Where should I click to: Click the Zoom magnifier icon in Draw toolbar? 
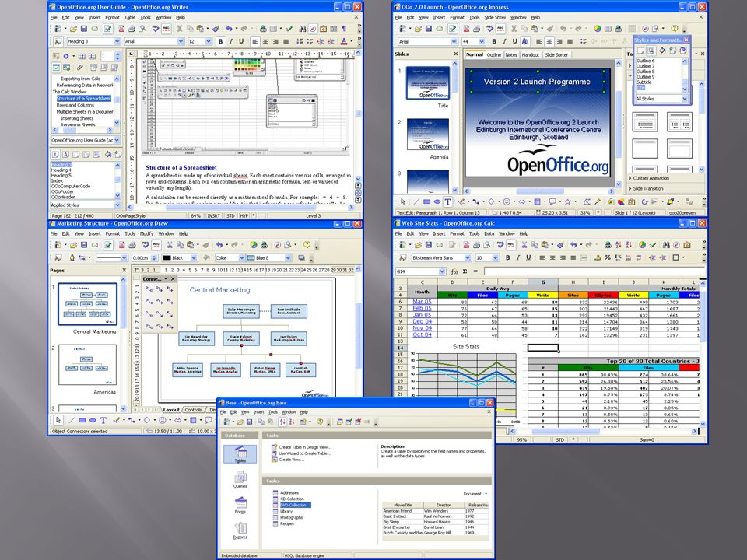[x=288, y=245]
